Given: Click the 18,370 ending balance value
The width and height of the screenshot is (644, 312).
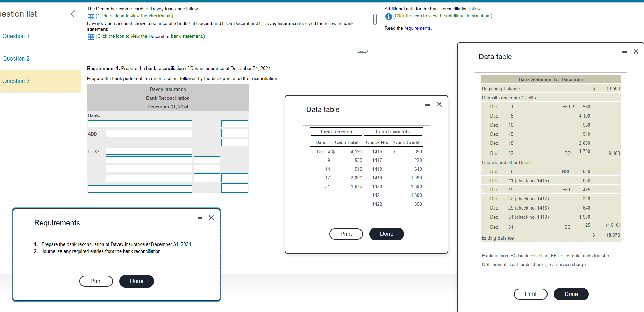Looking at the screenshot, I should [613, 235].
